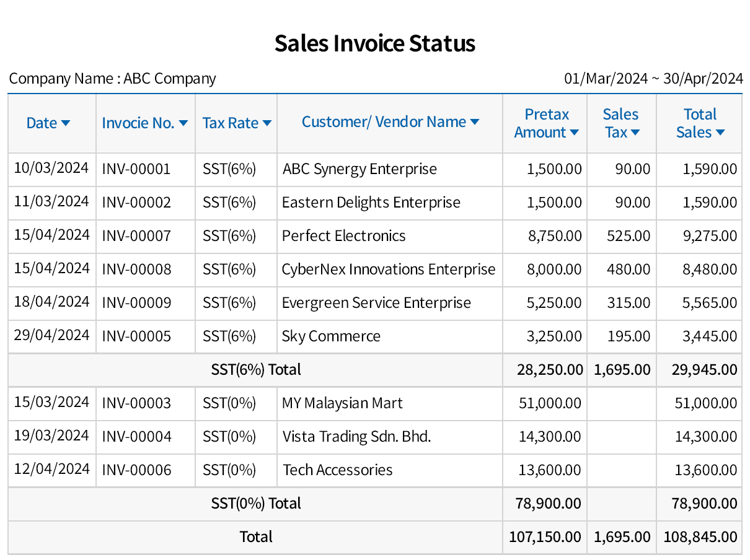
Task: Open the Tax Rate sort dropdown
Action: (x=268, y=123)
